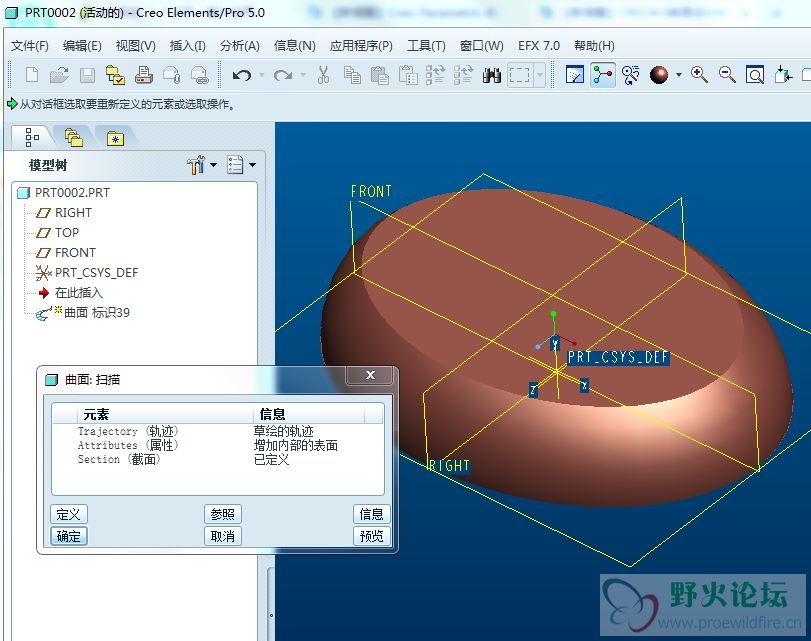The height and width of the screenshot is (641, 811).
Task: Click the appearance gallery sphere
Action: (659, 76)
